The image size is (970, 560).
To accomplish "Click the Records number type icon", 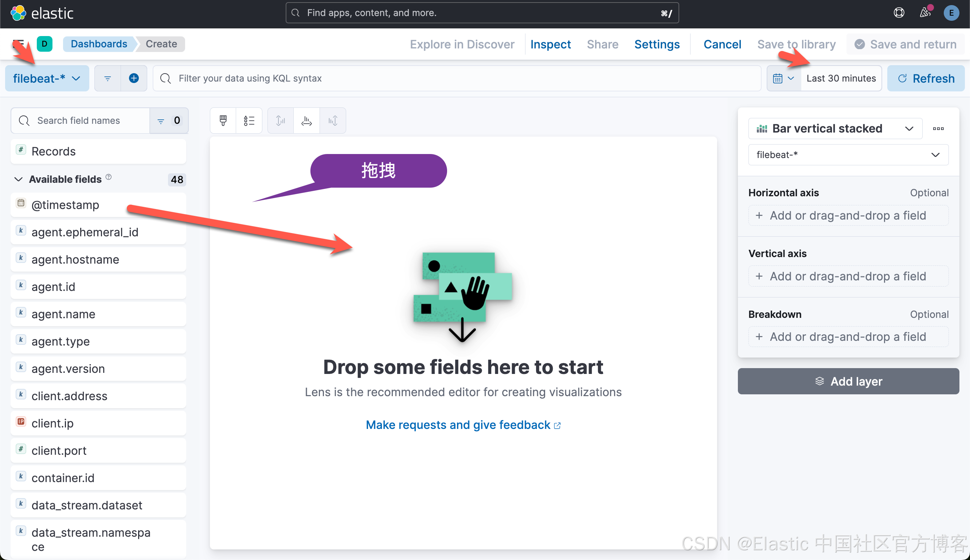I will click(21, 150).
